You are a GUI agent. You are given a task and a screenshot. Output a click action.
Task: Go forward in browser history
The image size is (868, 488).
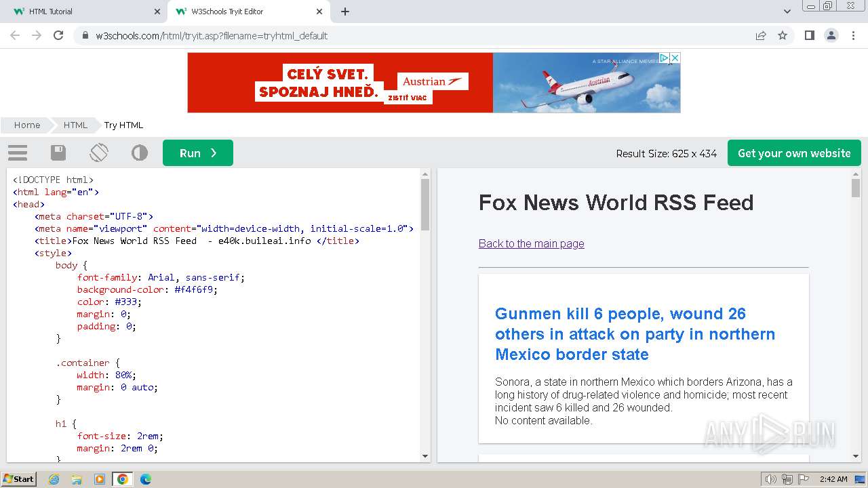[37, 35]
